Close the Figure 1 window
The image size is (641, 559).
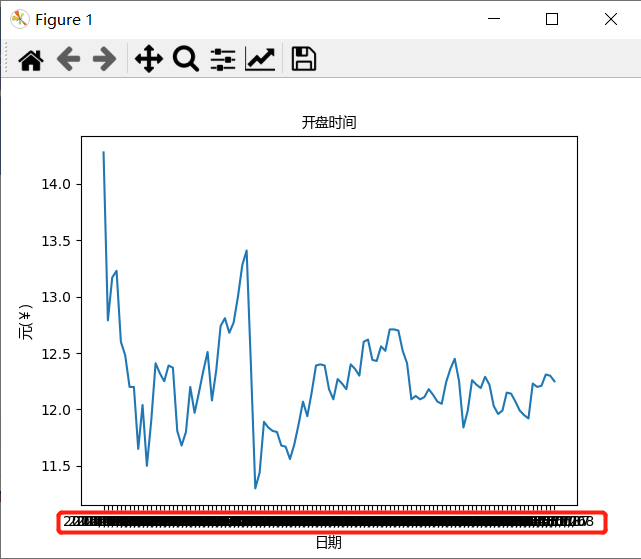[611, 19]
